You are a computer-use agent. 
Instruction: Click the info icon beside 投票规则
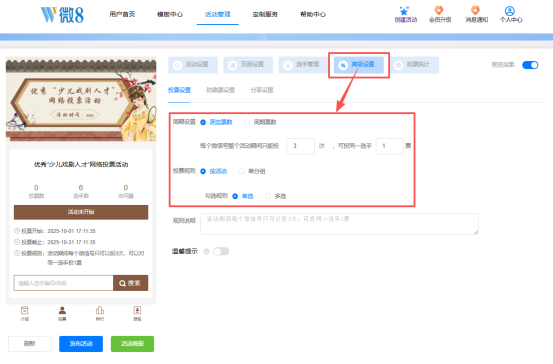coord(17,253)
